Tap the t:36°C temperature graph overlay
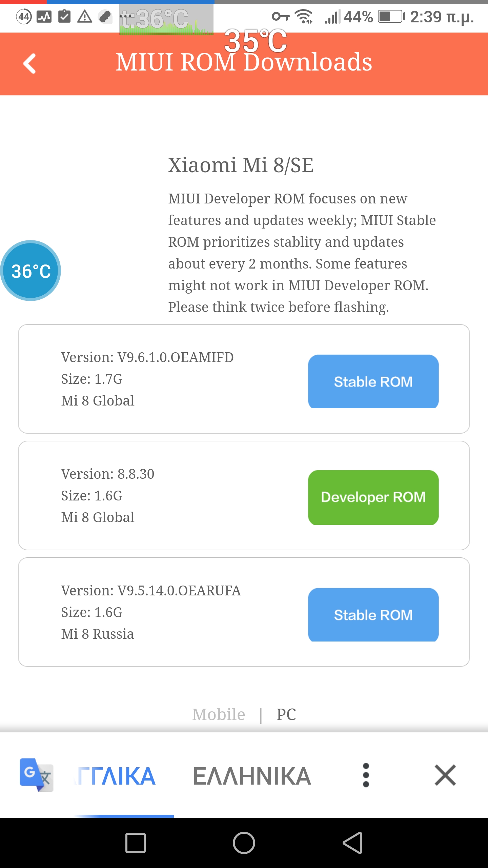 166,20
